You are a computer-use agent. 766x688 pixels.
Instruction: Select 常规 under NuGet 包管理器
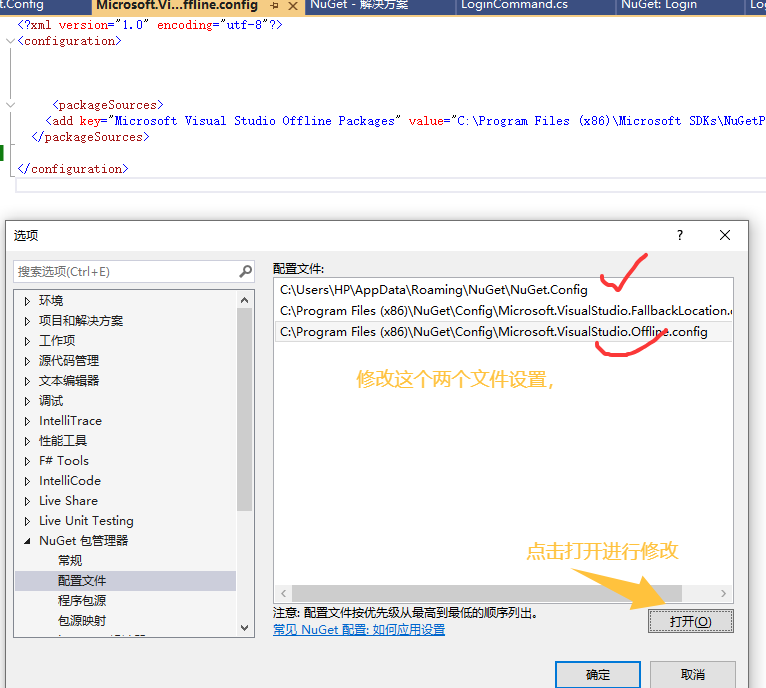pyautogui.click(x=70, y=560)
